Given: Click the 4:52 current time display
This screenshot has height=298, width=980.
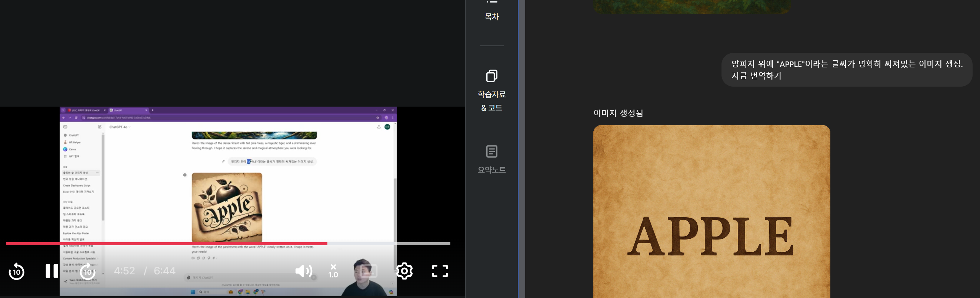Looking at the screenshot, I should (124, 271).
